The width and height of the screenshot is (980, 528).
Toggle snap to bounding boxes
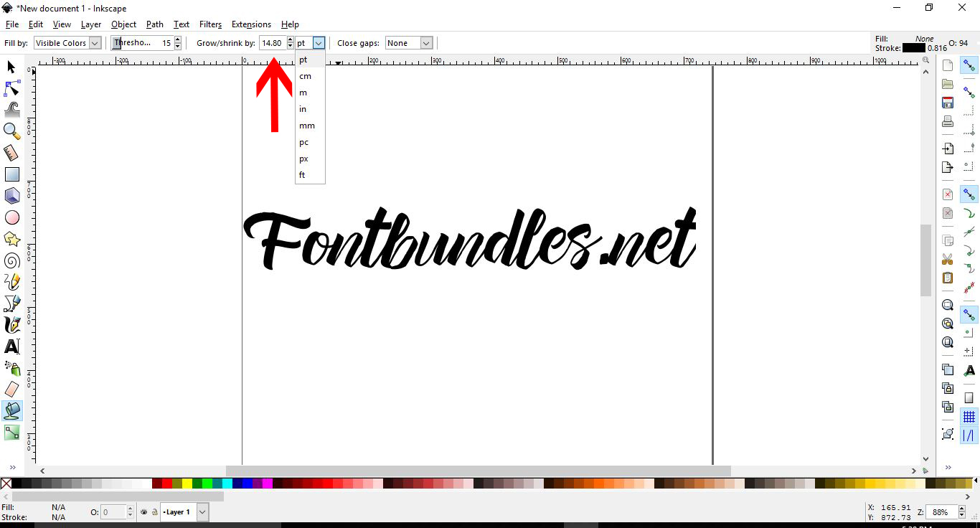click(969, 92)
